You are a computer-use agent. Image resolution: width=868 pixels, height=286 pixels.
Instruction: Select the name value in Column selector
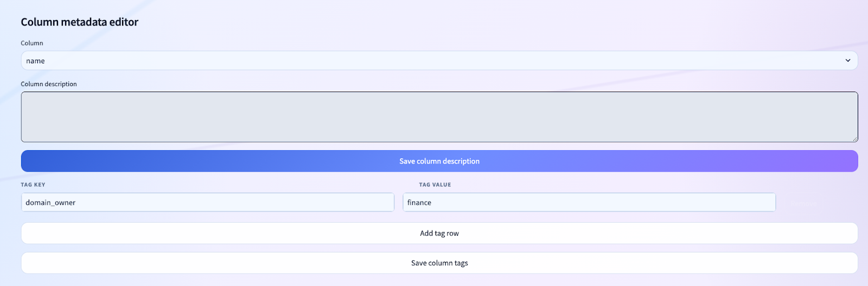pos(36,61)
